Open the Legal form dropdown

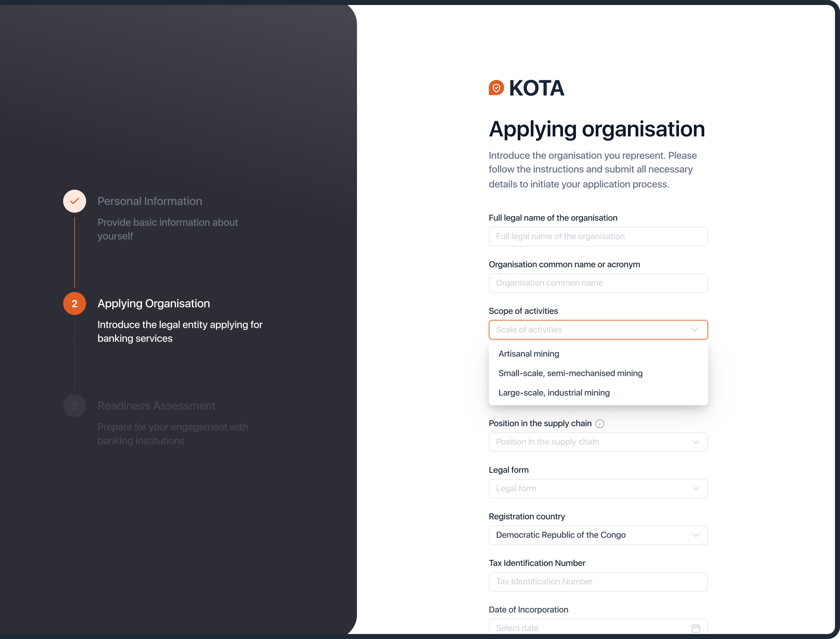tap(598, 488)
